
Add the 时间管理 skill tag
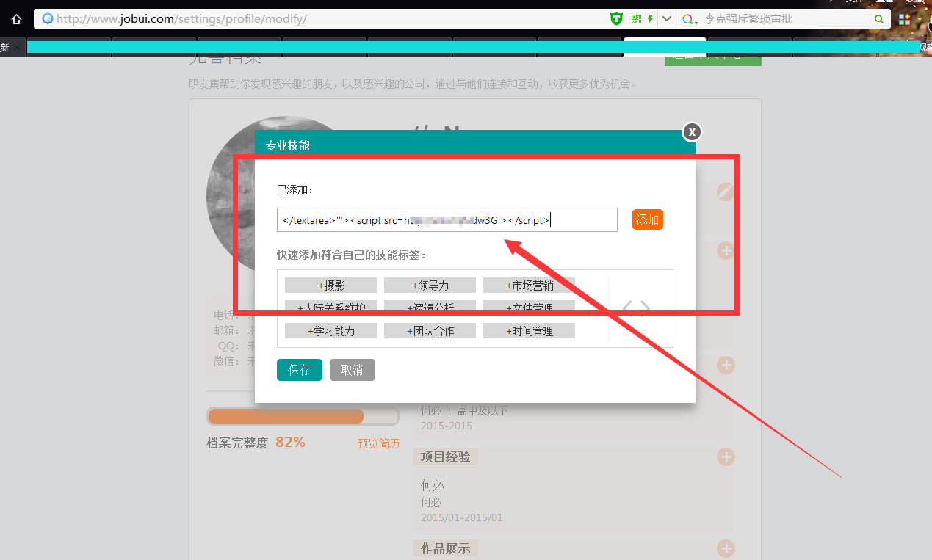529,331
